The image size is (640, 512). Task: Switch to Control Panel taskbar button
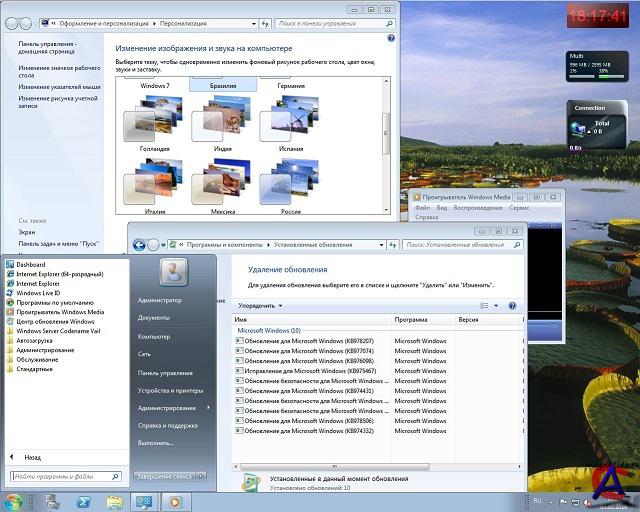144,502
